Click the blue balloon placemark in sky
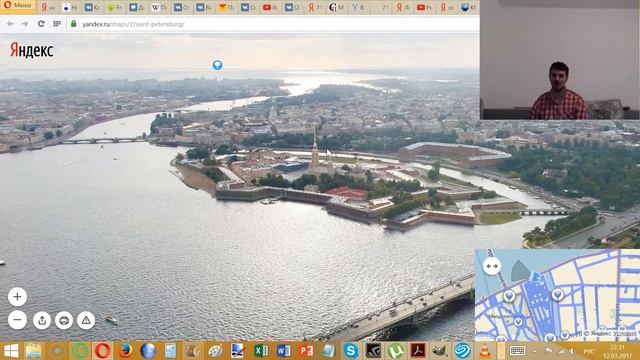 218,65
